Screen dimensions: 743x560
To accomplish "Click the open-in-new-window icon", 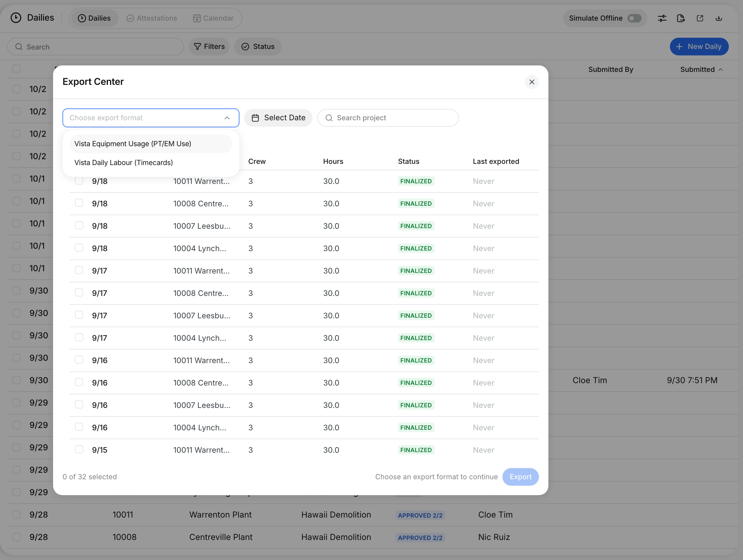I will [700, 18].
